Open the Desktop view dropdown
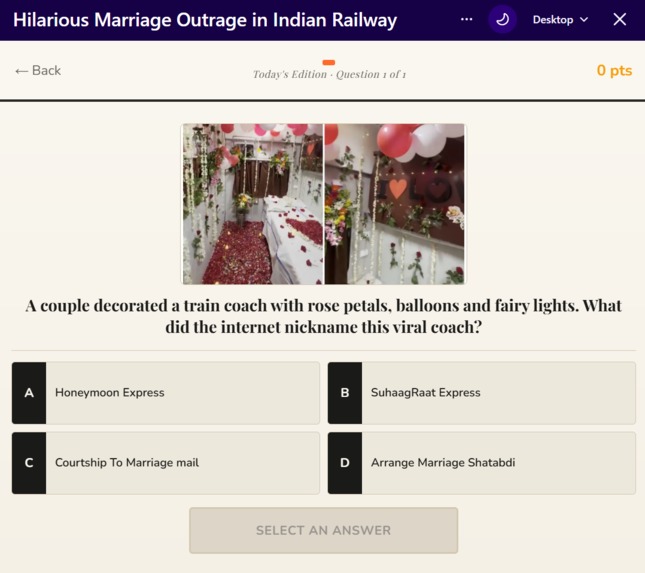This screenshot has height=573, width=645. tap(560, 20)
